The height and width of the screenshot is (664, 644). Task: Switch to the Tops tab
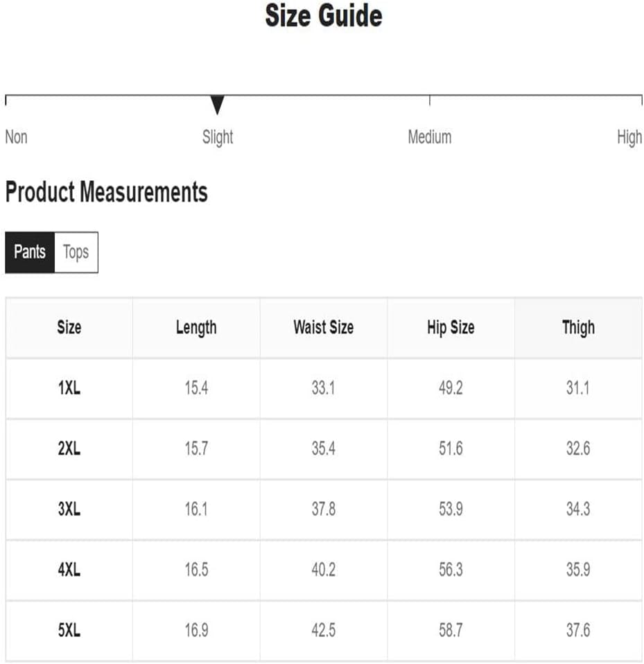coord(76,252)
